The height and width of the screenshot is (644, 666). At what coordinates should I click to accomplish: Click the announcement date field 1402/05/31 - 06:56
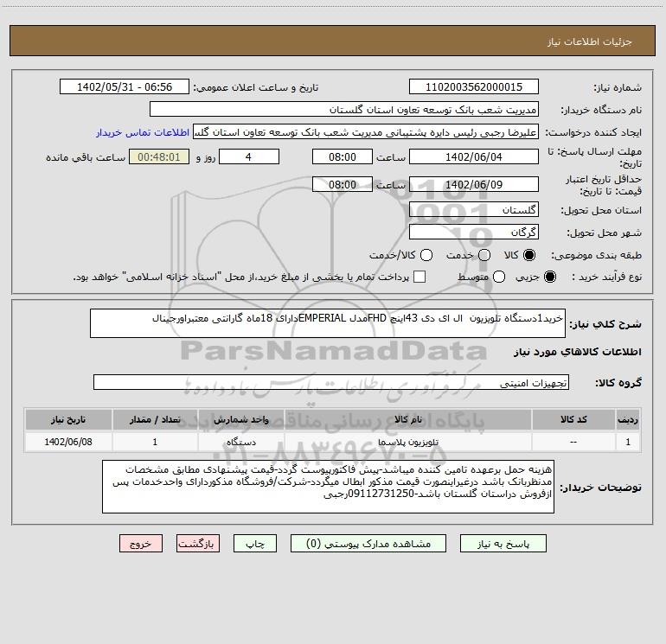(x=125, y=87)
